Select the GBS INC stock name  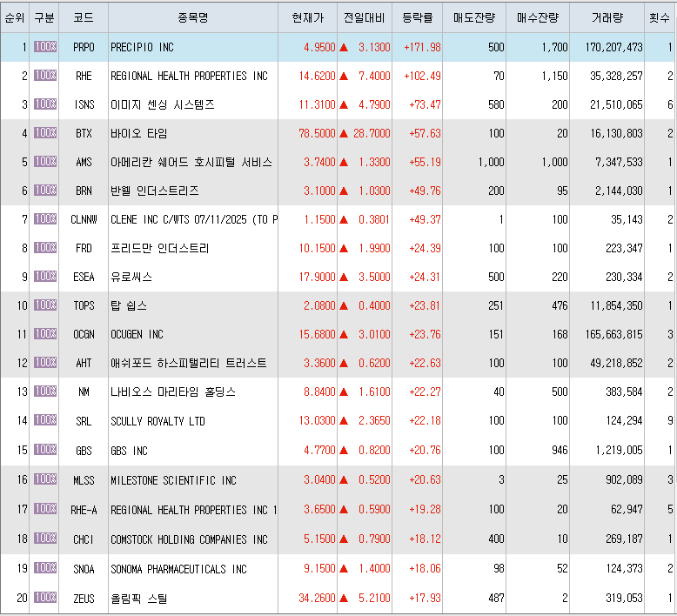(129, 451)
